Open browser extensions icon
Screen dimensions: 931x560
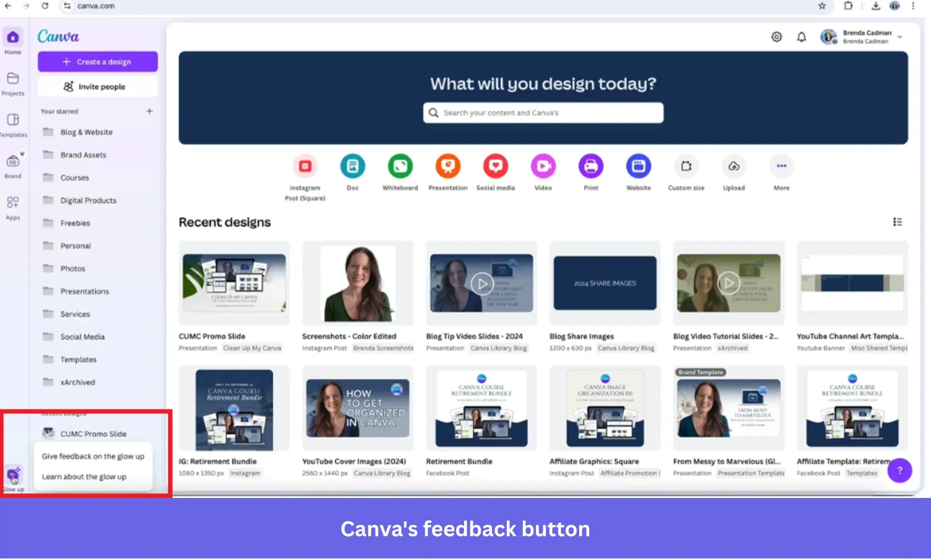pos(848,6)
